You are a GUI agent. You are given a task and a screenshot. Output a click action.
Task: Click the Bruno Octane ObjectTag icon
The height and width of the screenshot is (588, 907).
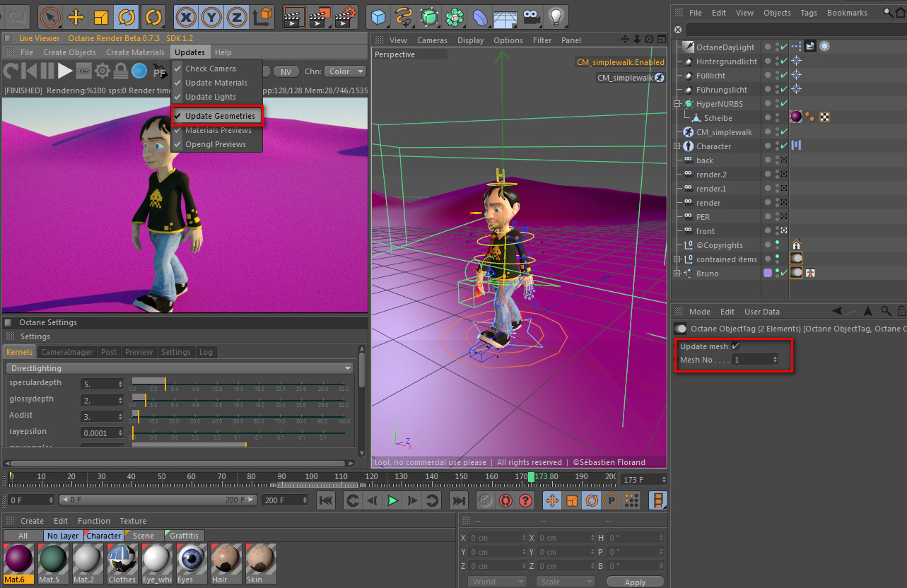(796, 273)
